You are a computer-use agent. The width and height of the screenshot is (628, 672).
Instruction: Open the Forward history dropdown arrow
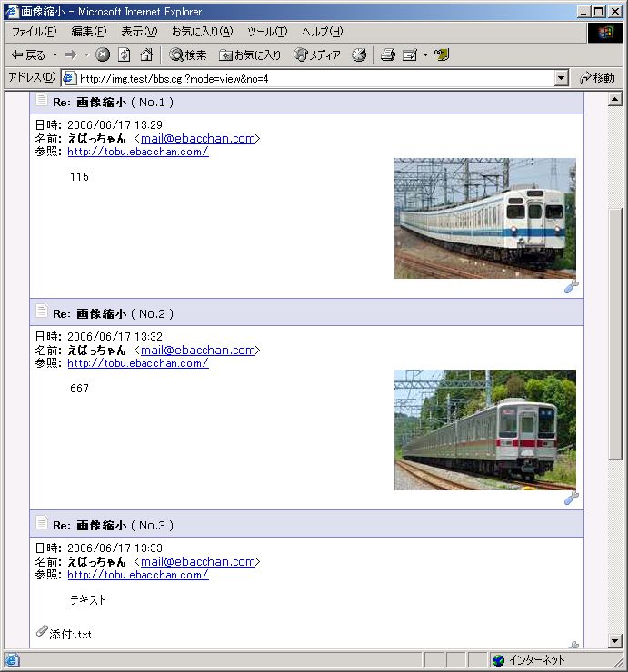tap(86, 54)
